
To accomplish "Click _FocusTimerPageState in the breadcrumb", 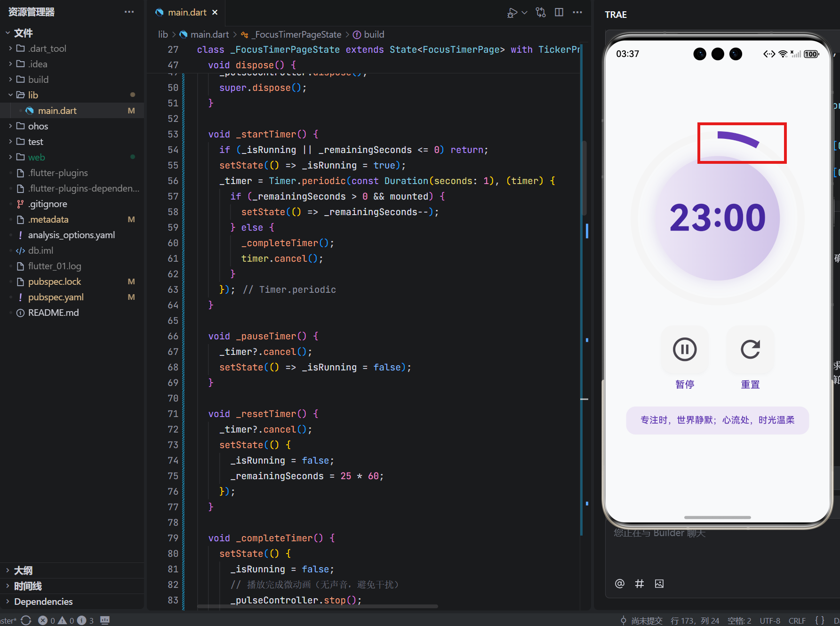I will pos(297,34).
